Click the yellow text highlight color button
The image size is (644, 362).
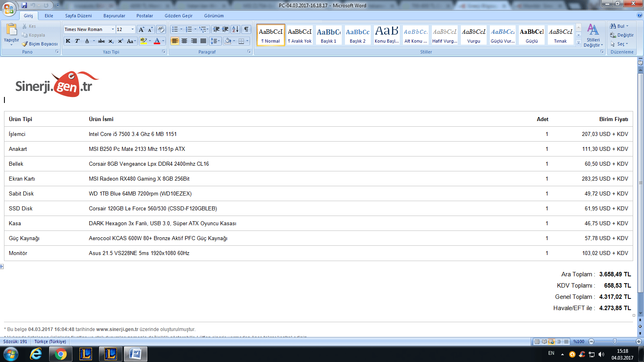(143, 41)
